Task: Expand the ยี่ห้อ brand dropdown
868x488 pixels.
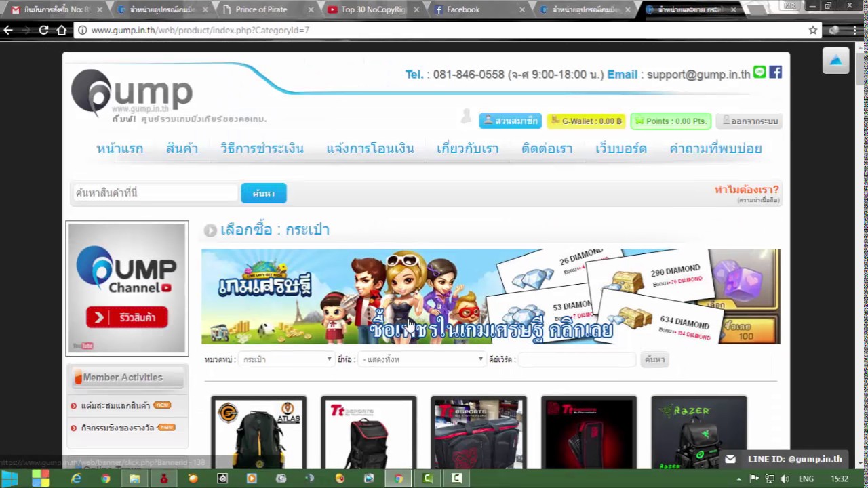Action: tap(422, 359)
